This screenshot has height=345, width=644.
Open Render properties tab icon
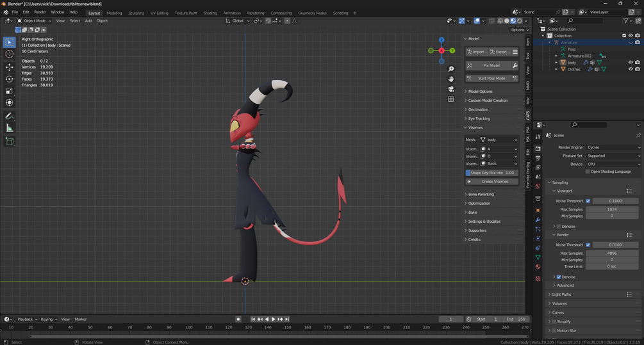(538, 148)
